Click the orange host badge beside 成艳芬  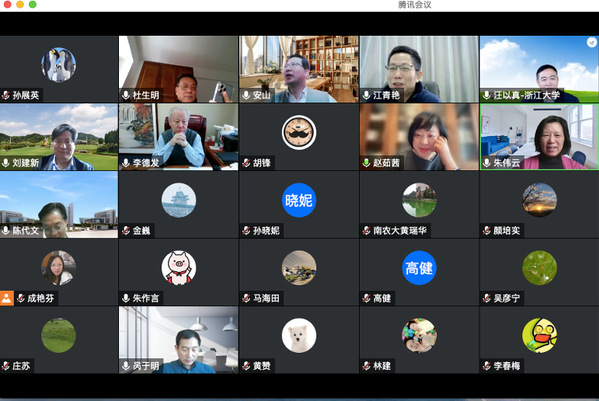(7, 298)
